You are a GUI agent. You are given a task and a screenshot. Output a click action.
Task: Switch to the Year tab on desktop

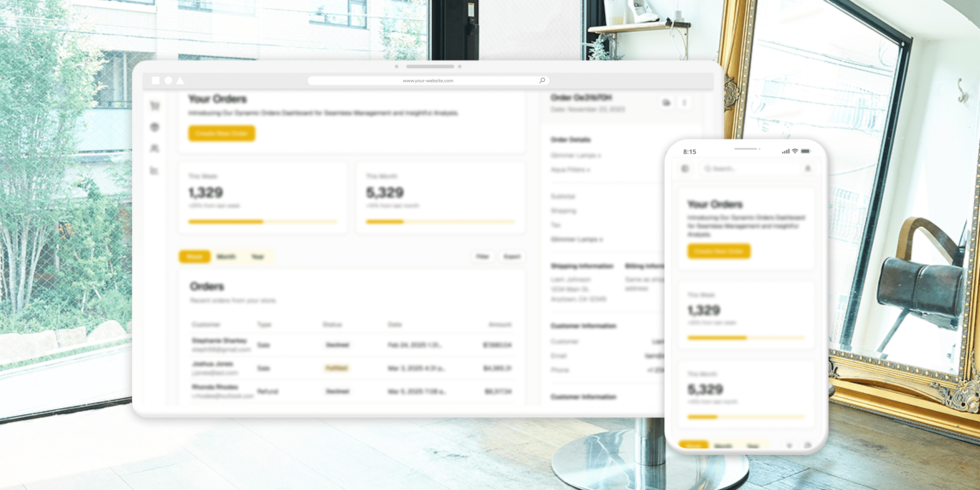pos(258,257)
